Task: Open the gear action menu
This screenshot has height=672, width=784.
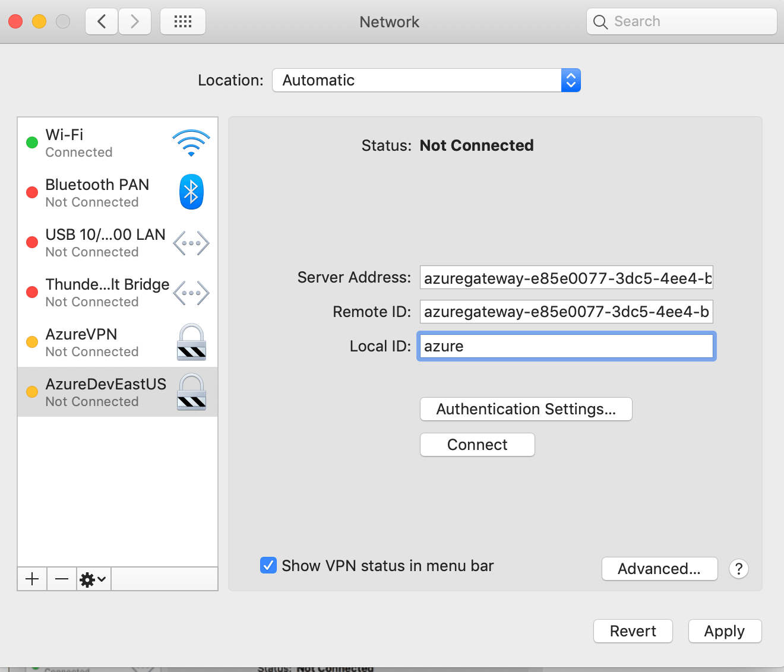Action: [93, 579]
